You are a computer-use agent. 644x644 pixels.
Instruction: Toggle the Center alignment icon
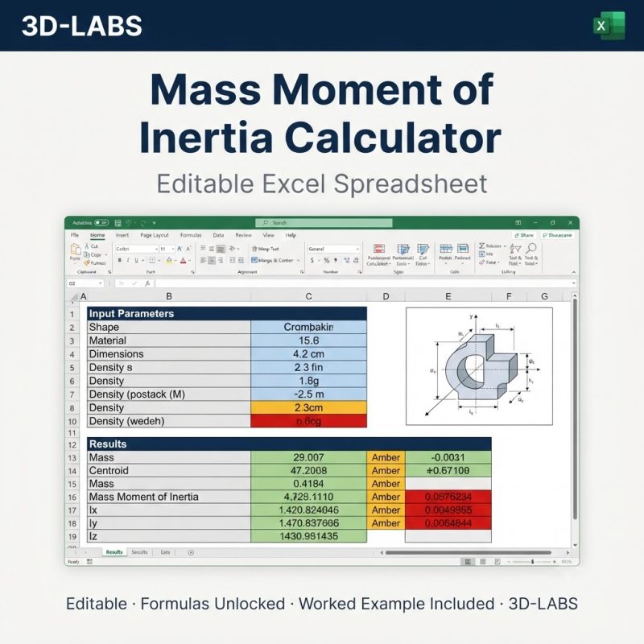click(x=212, y=260)
